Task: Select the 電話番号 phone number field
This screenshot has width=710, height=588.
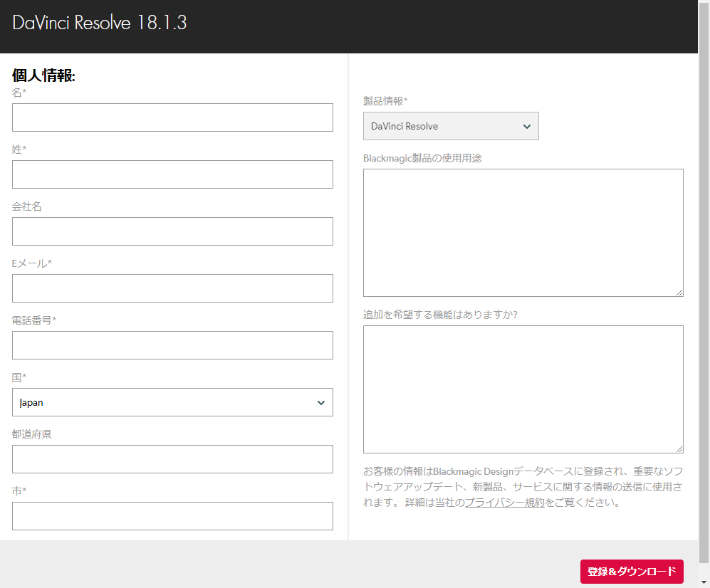Action: (x=172, y=345)
